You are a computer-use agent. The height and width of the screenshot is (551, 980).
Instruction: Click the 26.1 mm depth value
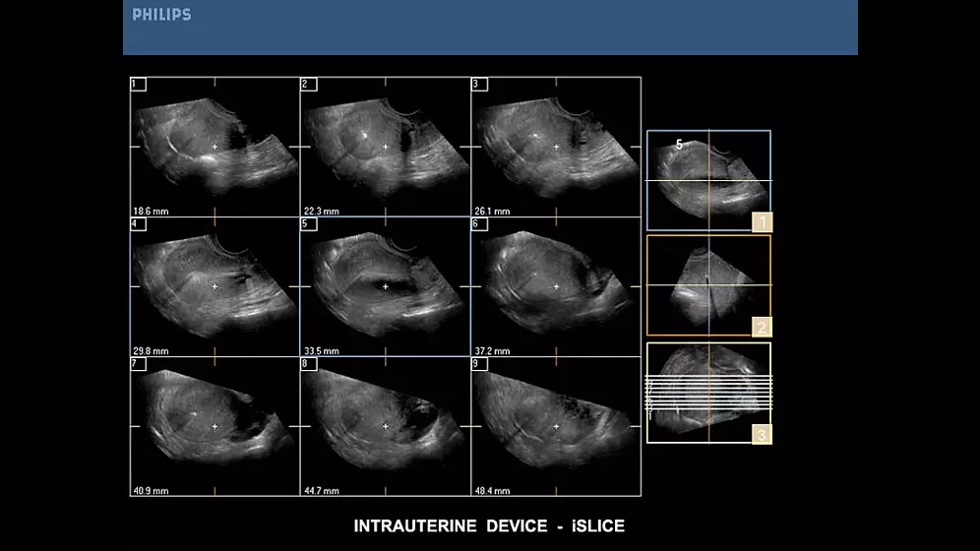pos(492,212)
